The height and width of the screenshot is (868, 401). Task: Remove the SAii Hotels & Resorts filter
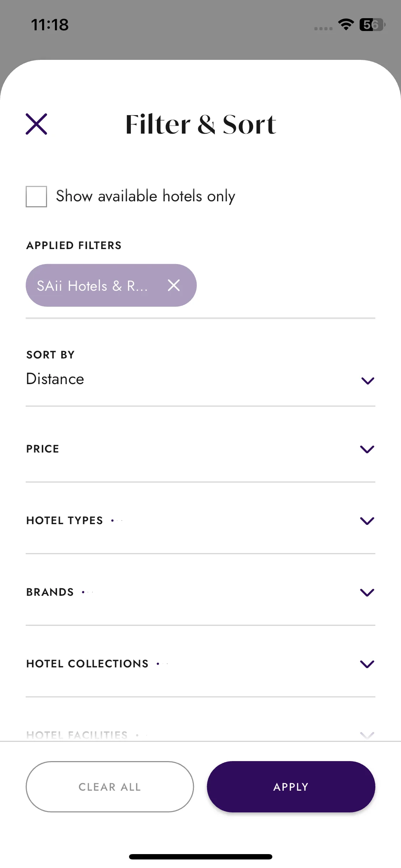point(174,285)
